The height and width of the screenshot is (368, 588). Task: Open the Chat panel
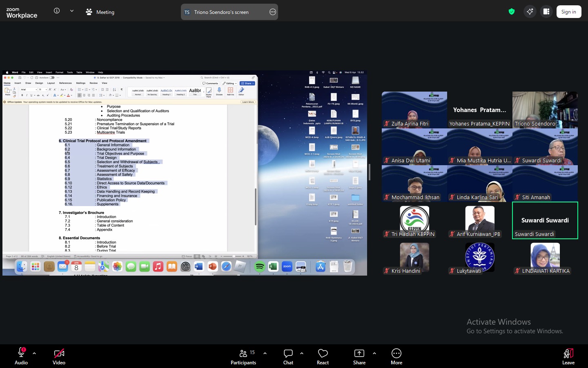click(288, 356)
